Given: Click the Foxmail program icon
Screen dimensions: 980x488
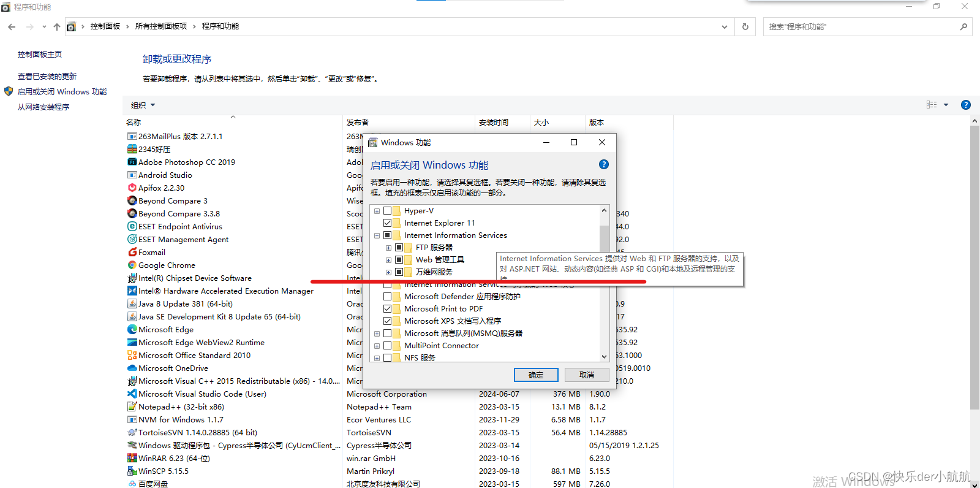Looking at the screenshot, I should 132,252.
